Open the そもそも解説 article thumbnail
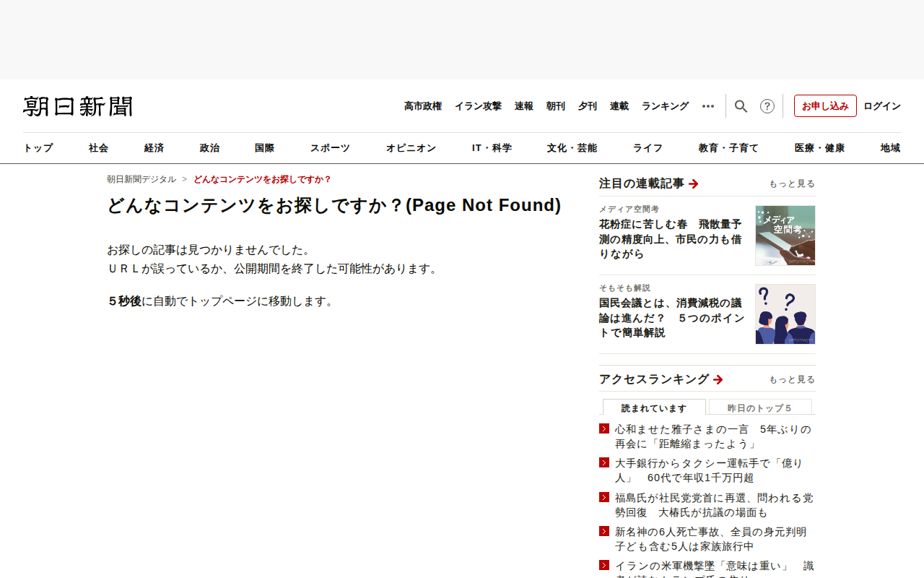Screen dimensions: 924x578 pyautogui.click(x=785, y=314)
